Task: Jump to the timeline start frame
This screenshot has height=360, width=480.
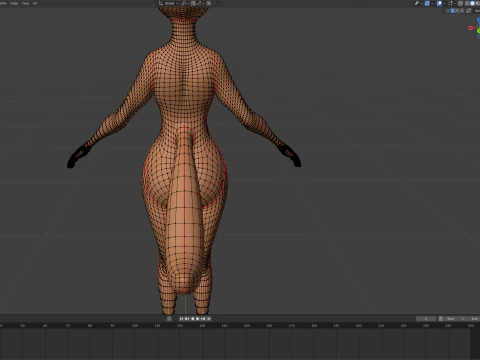Action: tap(181, 319)
